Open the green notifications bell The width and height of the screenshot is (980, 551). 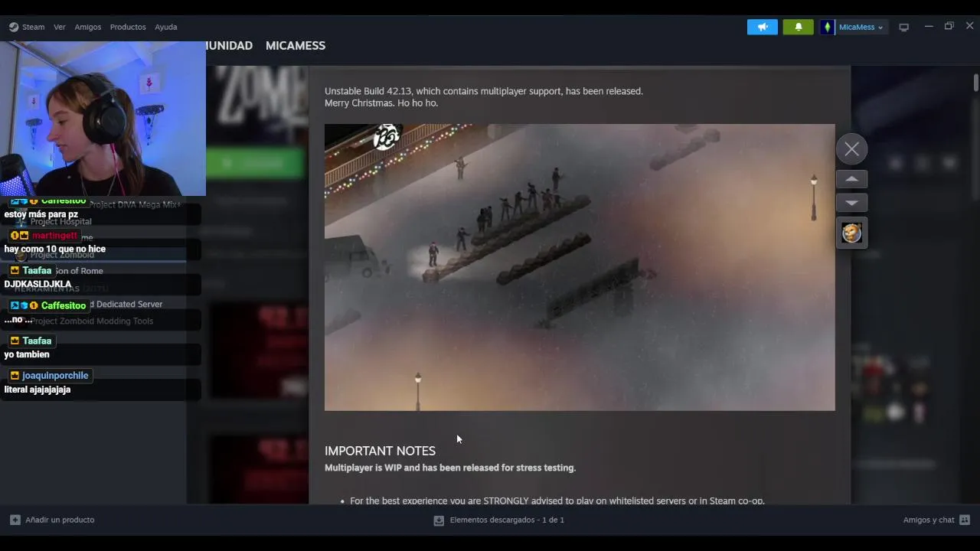tap(799, 27)
